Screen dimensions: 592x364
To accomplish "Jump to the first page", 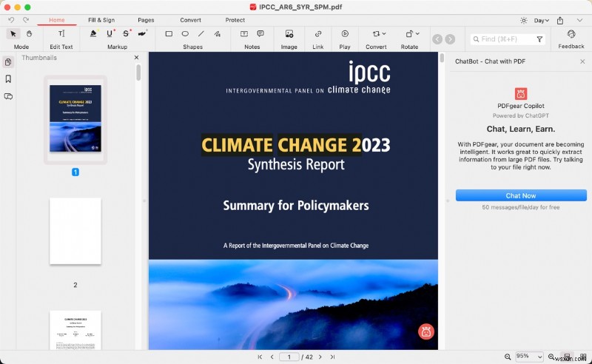I will 260,357.
